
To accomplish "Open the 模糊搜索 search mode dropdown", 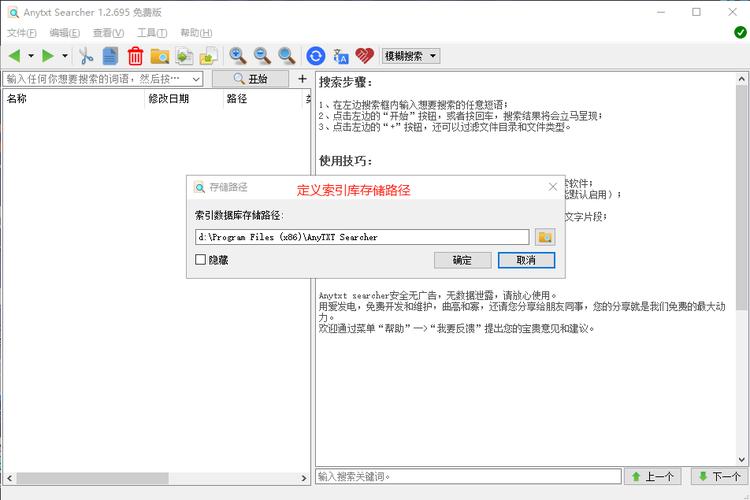I will coord(411,56).
